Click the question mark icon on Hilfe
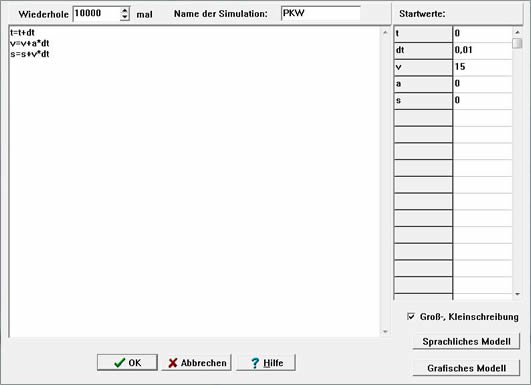This screenshot has height=385, width=531. (255, 363)
